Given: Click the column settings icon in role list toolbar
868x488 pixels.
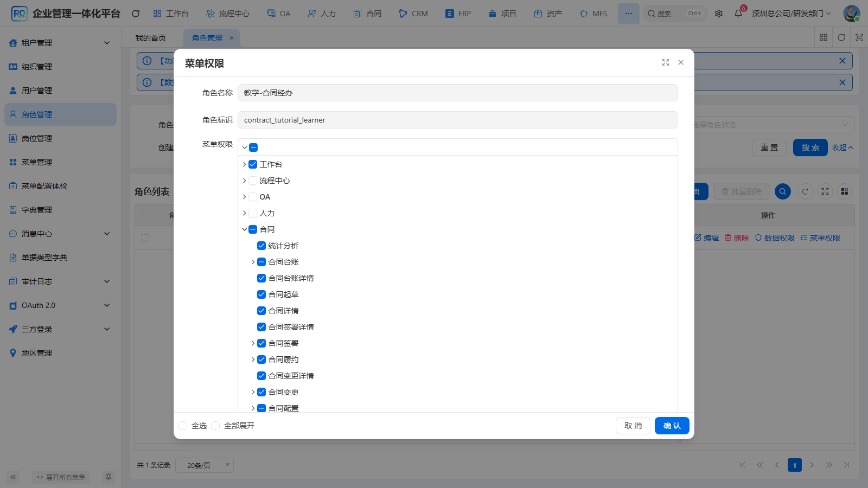Looking at the screenshot, I should [x=845, y=191].
